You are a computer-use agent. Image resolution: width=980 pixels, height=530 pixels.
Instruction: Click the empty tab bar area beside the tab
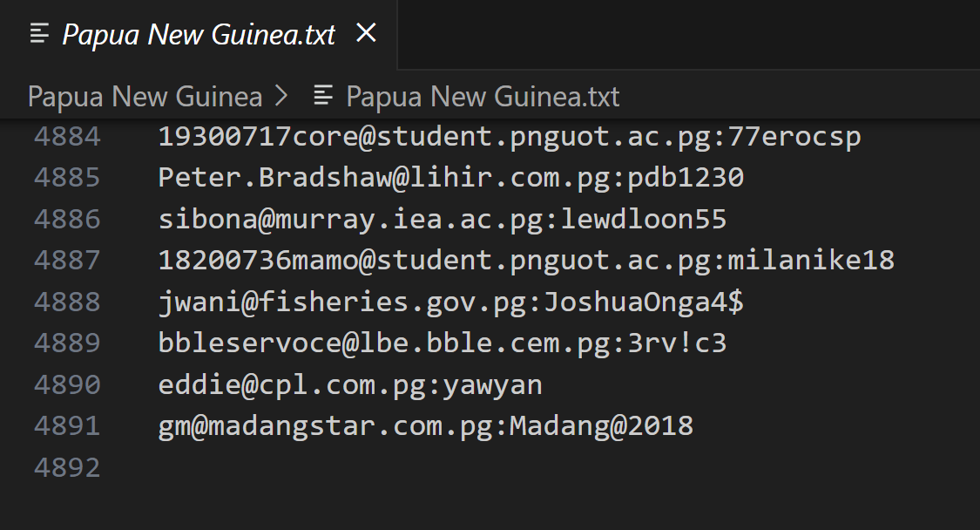[688, 34]
